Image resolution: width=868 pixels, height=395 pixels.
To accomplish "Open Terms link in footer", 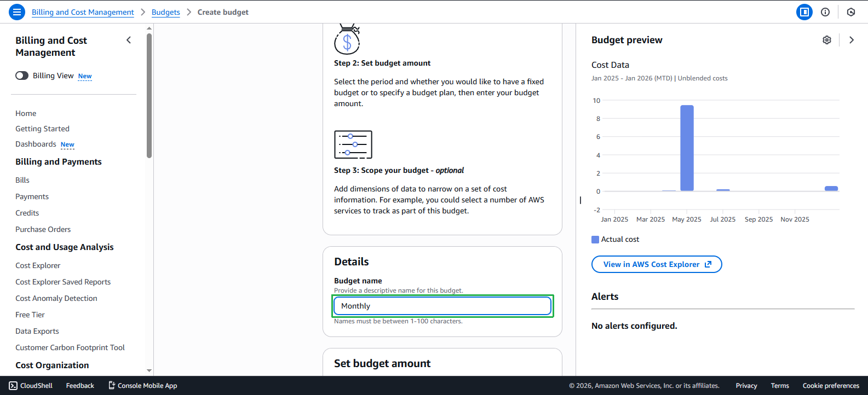I will tap(780, 386).
